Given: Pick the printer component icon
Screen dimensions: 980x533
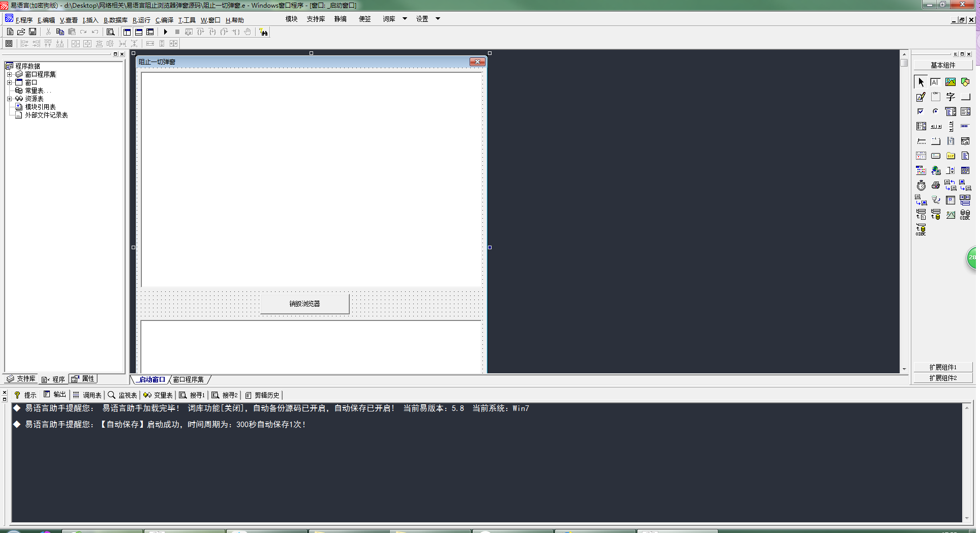Looking at the screenshot, I should [935, 185].
